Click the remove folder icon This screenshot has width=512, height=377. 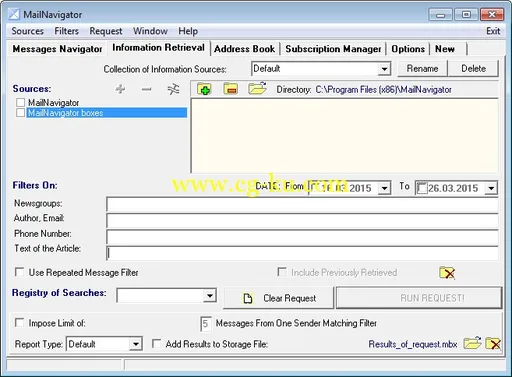pyautogui.click(x=230, y=89)
